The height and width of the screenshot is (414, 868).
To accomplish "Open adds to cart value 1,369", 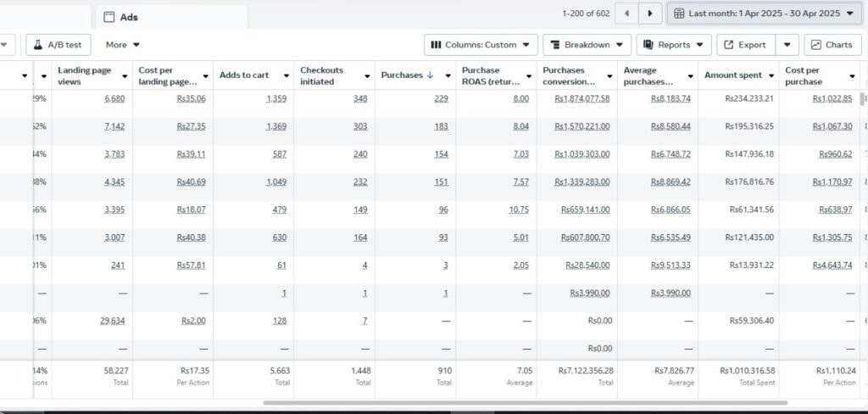I will point(276,126).
